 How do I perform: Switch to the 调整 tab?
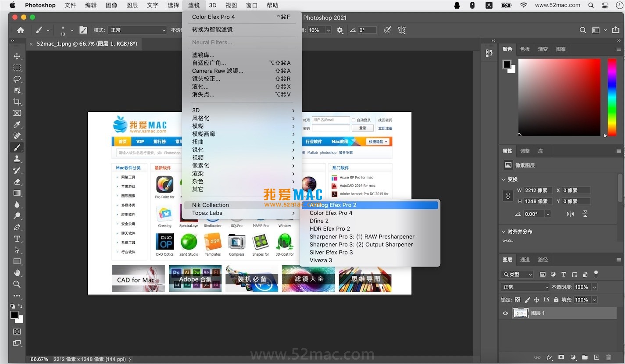point(525,151)
